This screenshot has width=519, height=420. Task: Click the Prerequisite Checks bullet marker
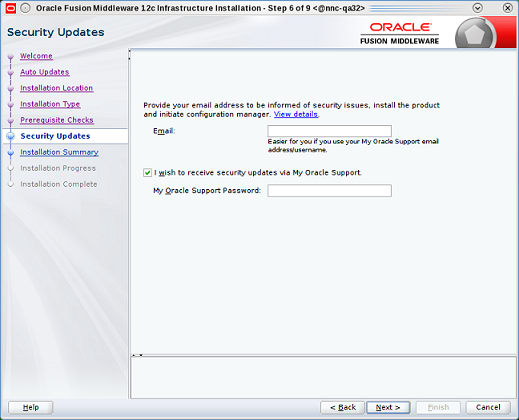tap(11, 120)
